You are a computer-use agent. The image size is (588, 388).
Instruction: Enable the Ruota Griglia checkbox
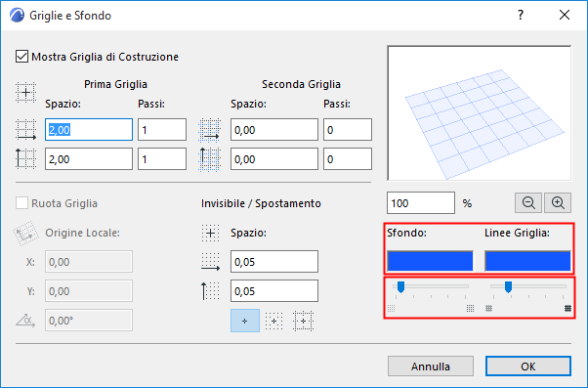[x=21, y=203]
